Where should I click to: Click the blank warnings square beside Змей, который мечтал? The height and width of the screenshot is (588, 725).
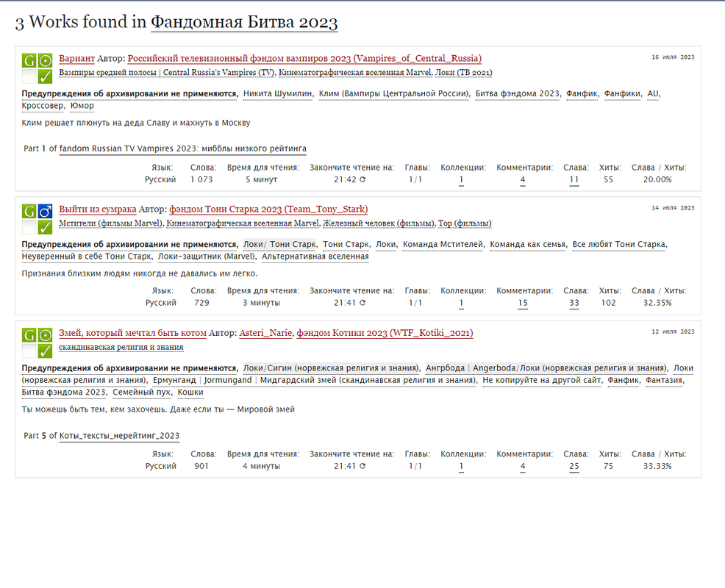click(x=29, y=351)
